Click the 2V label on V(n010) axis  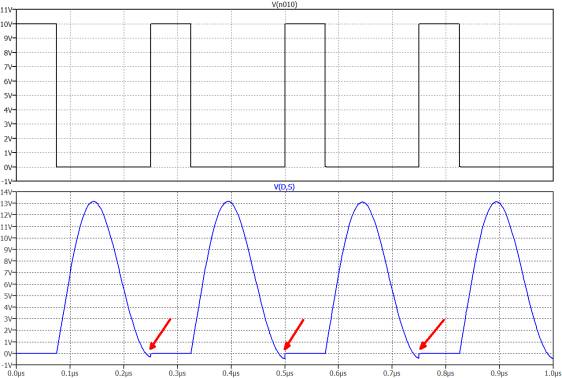pyautogui.click(x=8, y=138)
